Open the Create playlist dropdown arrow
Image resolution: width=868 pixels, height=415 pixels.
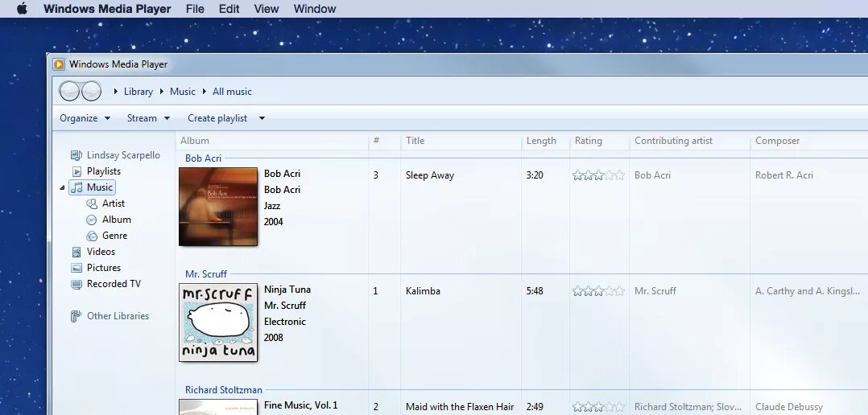pos(262,118)
